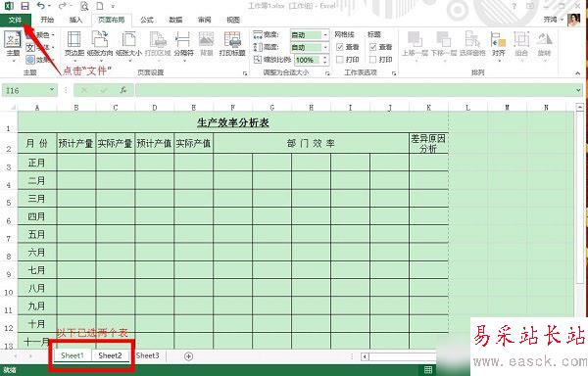This screenshot has width=588, height=376.
Task: Click the Redo arrow icon
Action: [x=63, y=6]
